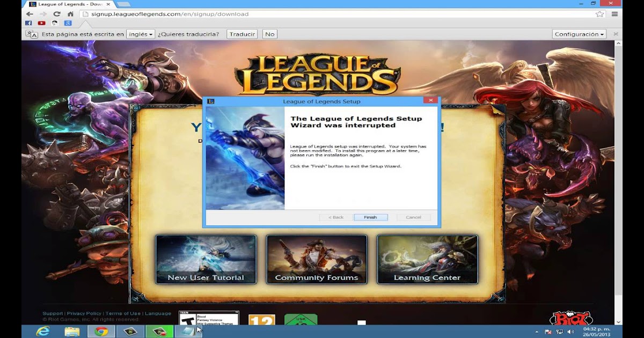The height and width of the screenshot is (338, 644).
Task: Click the page icon in the address bar
Action: coord(85,14)
